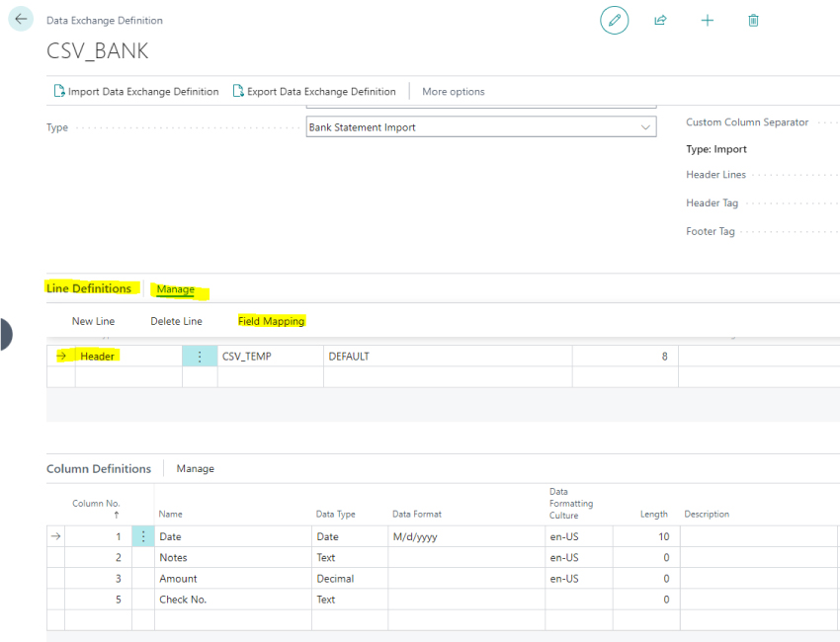
Task: Open Manage menu under Column Definitions
Action: click(x=195, y=469)
